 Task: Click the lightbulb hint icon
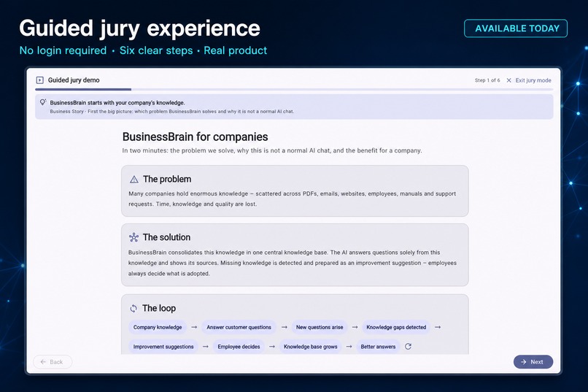tap(43, 102)
